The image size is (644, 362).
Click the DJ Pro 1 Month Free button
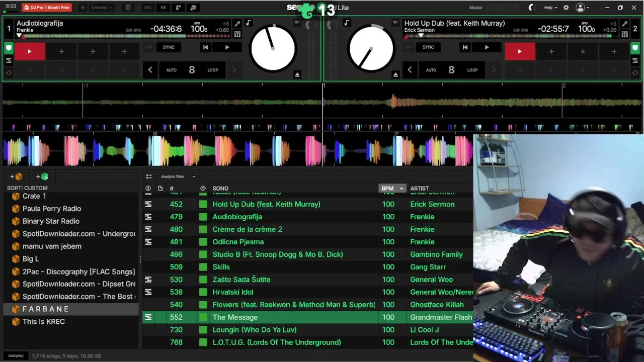point(47,8)
